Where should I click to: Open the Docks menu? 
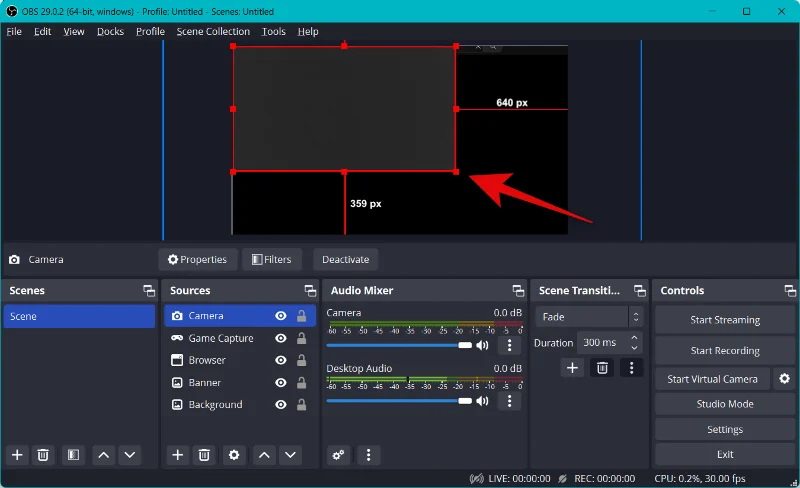[110, 32]
